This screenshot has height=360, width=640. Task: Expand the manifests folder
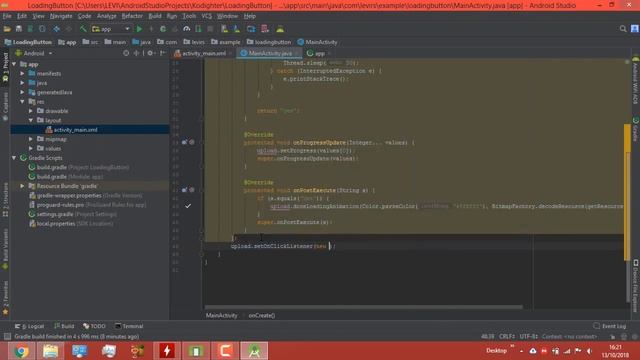(x=22, y=73)
